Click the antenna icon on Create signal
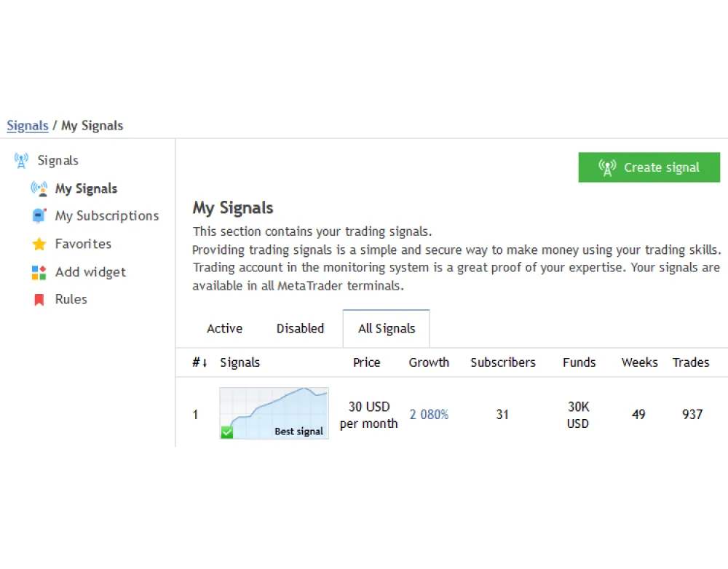 tap(607, 167)
